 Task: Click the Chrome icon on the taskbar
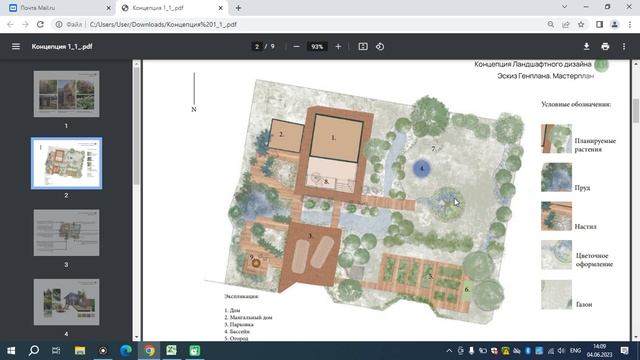click(x=149, y=351)
